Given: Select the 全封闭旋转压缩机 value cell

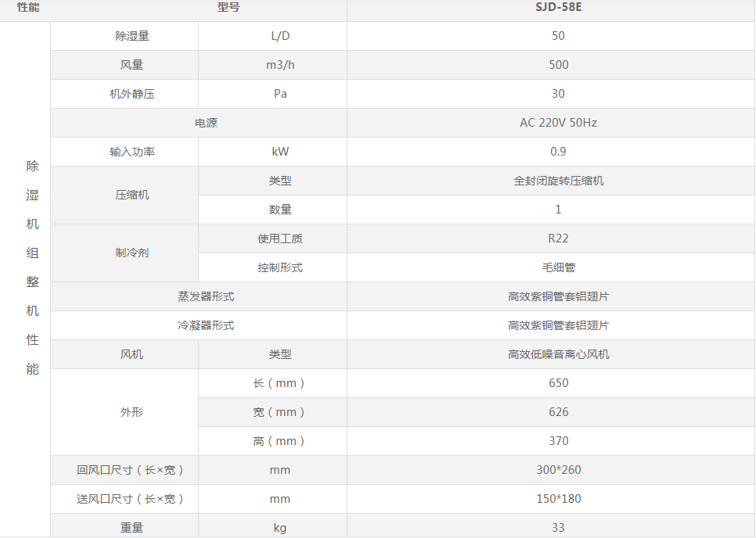Looking at the screenshot, I should click(558, 181).
